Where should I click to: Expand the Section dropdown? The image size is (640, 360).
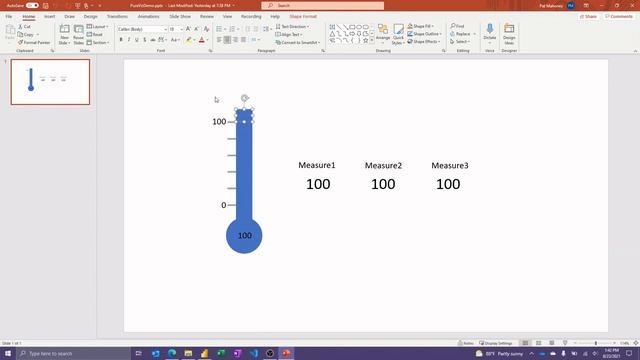pos(98,42)
